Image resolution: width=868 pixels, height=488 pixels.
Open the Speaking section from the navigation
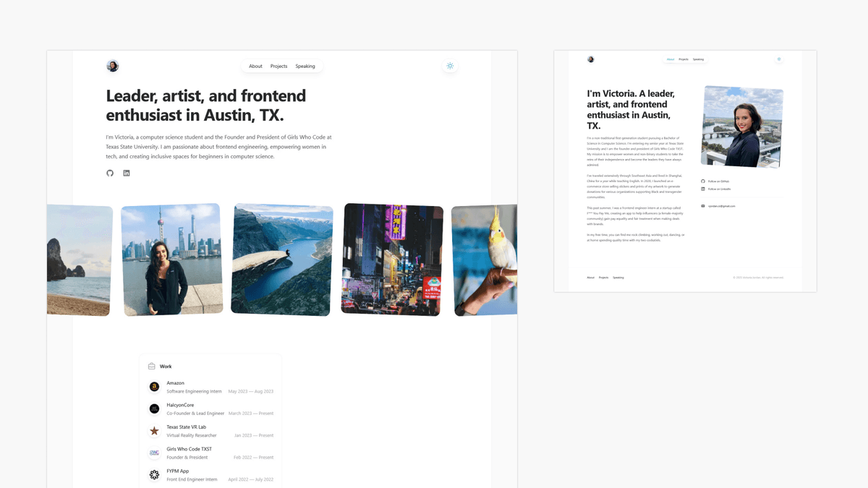coord(305,66)
